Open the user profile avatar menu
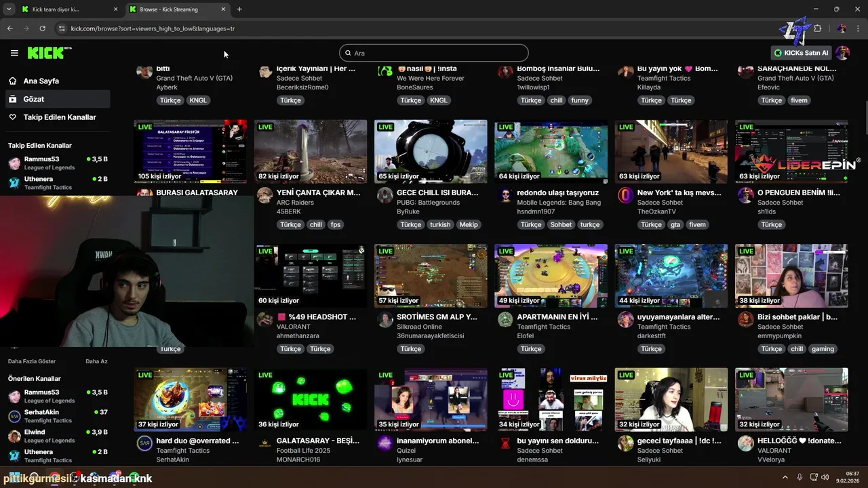Image resolution: width=868 pixels, height=488 pixels. click(x=843, y=53)
